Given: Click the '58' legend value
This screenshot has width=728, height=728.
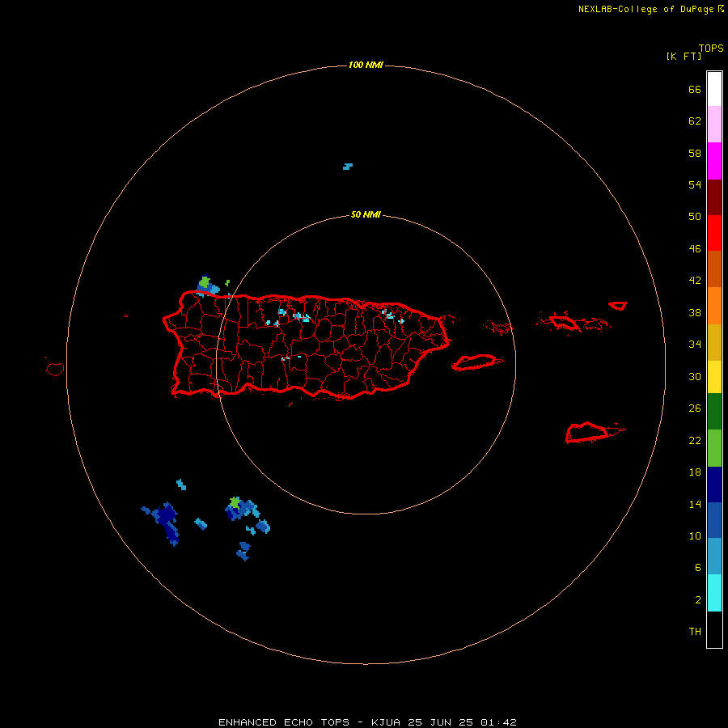Looking at the screenshot, I should coord(695,153).
